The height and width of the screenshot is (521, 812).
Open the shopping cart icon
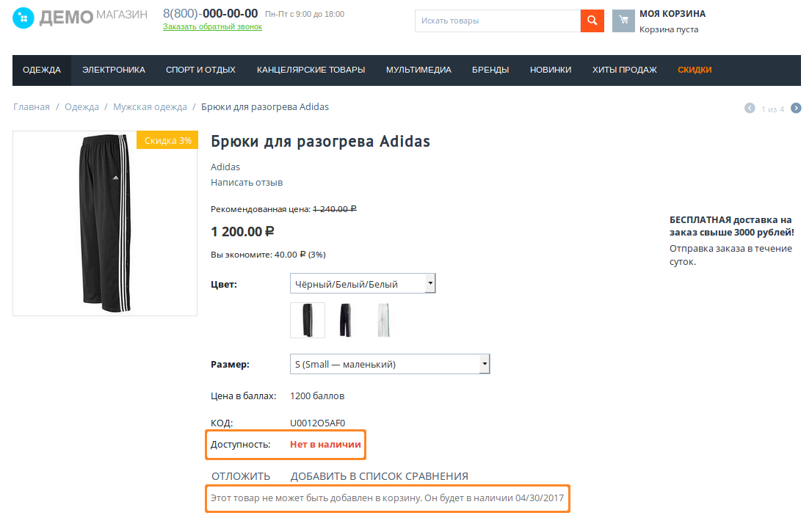tap(623, 21)
